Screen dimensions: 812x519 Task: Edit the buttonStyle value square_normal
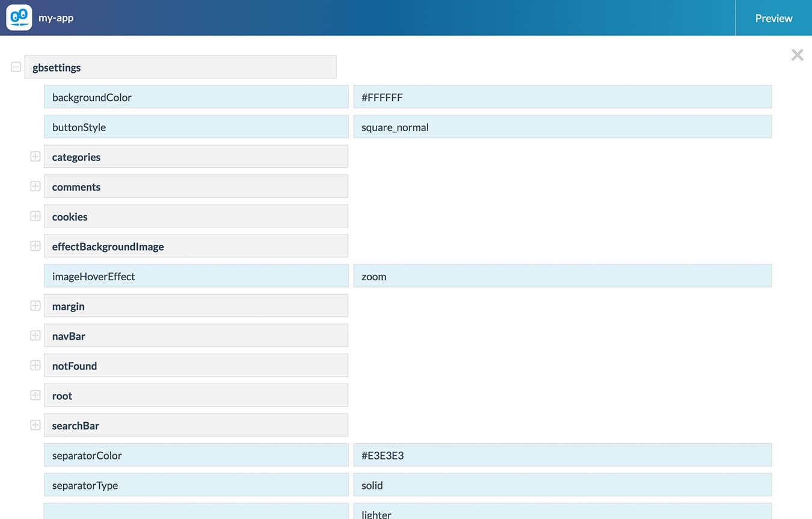pyautogui.click(x=562, y=127)
